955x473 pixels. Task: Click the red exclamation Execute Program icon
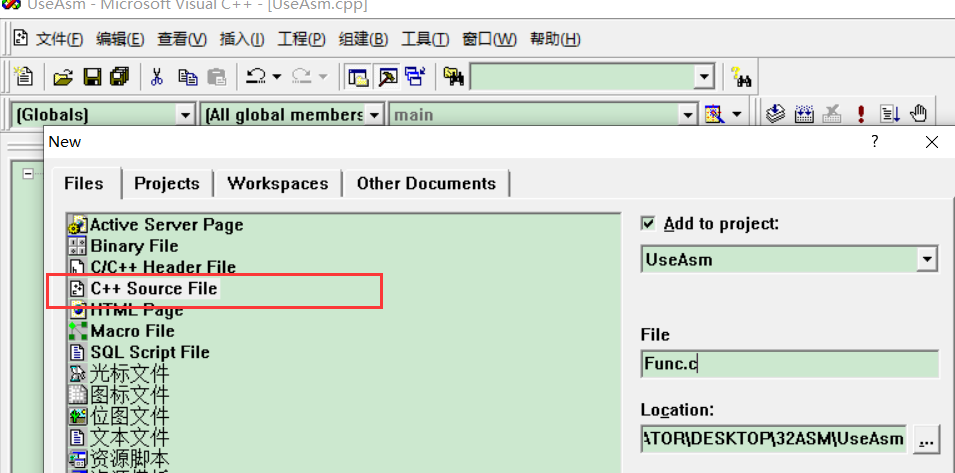[861, 114]
